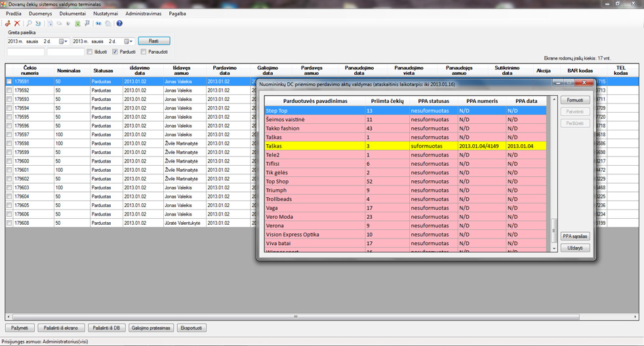
Task: Click the first quick search text field
Action: [x=26, y=52]
